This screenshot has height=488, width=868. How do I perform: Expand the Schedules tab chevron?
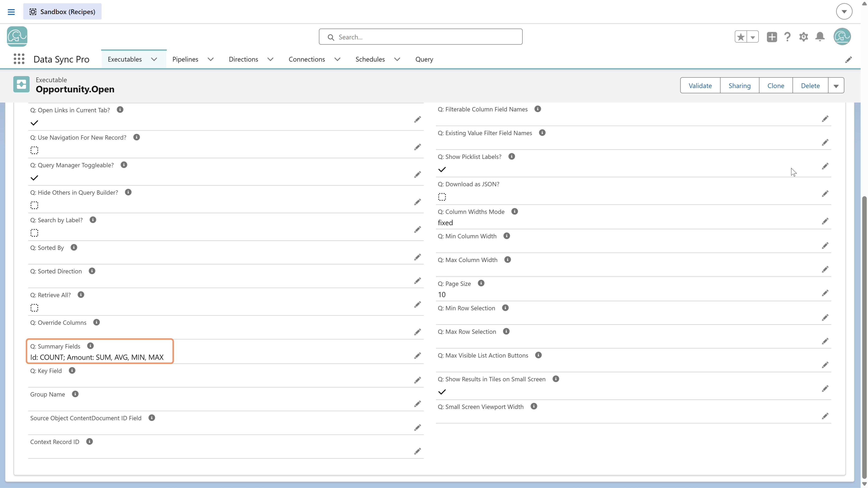point(397,59)
